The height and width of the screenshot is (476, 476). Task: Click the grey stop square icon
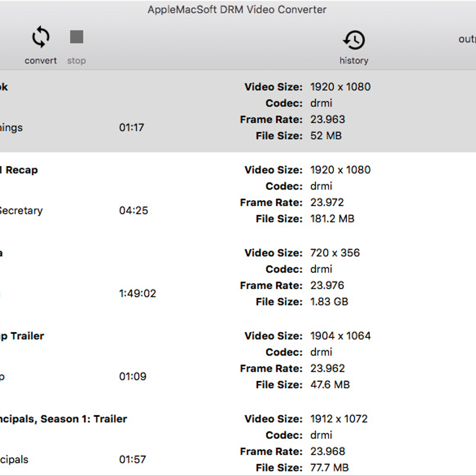point(76,37)
